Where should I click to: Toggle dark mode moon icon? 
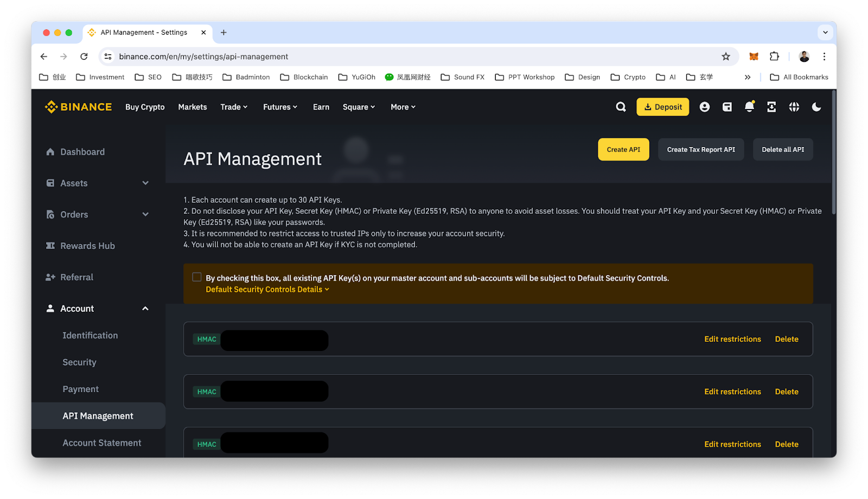816,107
